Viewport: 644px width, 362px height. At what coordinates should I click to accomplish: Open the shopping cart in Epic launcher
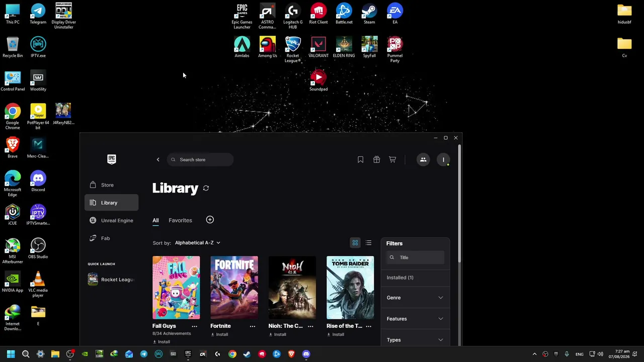tap(392, 160)
